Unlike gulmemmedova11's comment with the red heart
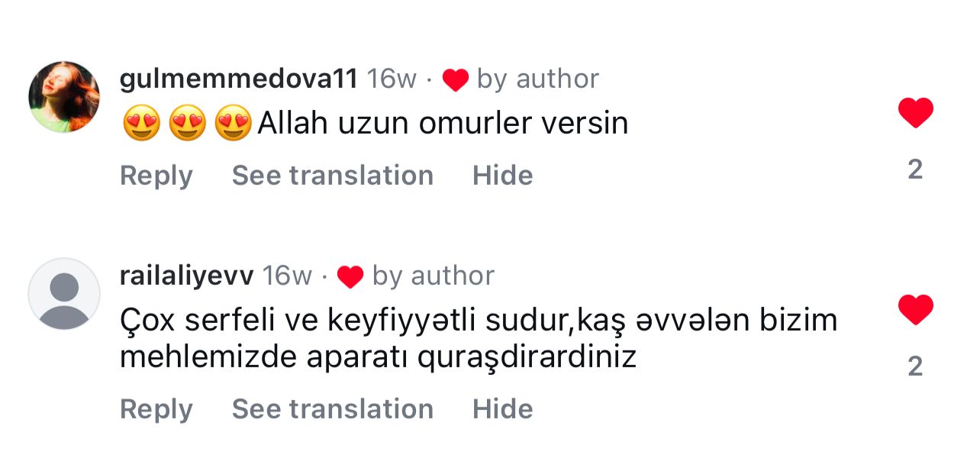980x468 pixels. pyautogui.click(x=915, y=113)
